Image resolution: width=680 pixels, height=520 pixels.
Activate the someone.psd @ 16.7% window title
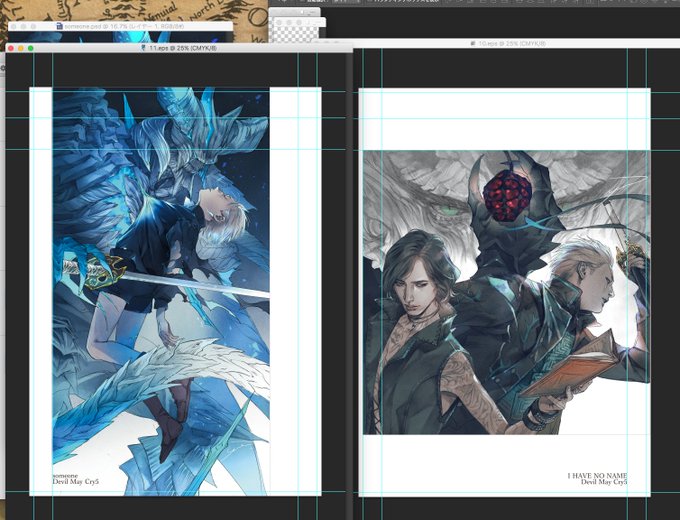click(x=124, y=26)
